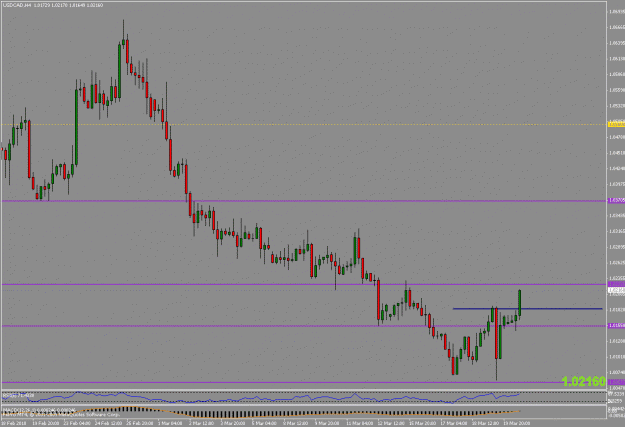Image resolution: width=625 pixels, height=427 pixels.
Task: Click the '17 Mar 04:00' time axis label
Action: (456, 423)
